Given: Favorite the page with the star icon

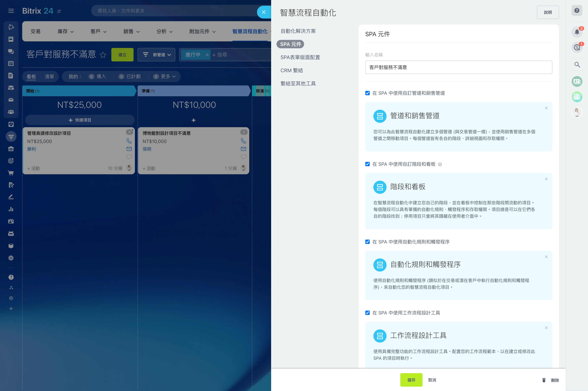Looking at the screenshot, I should point(103,55).
